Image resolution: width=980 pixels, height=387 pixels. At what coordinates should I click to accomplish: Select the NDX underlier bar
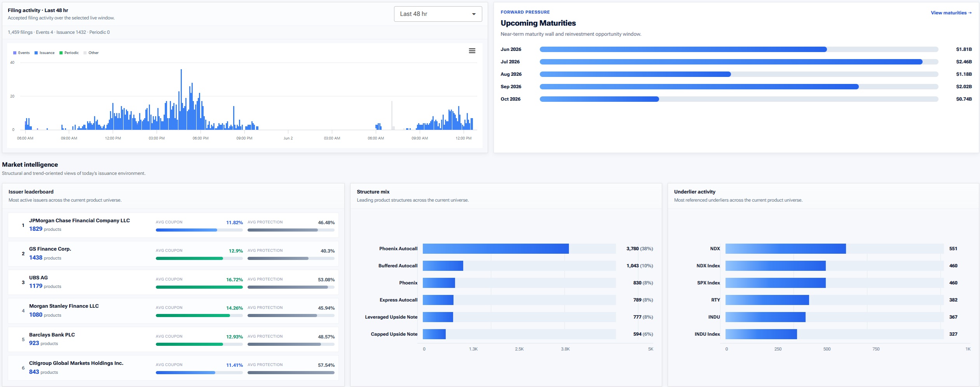click(x=786, y=249)
